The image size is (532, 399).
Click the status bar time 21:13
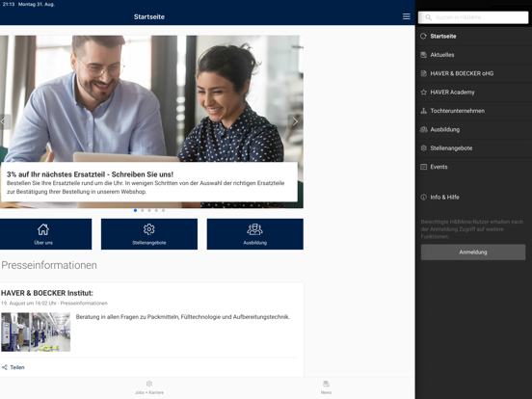coord(9,4)
